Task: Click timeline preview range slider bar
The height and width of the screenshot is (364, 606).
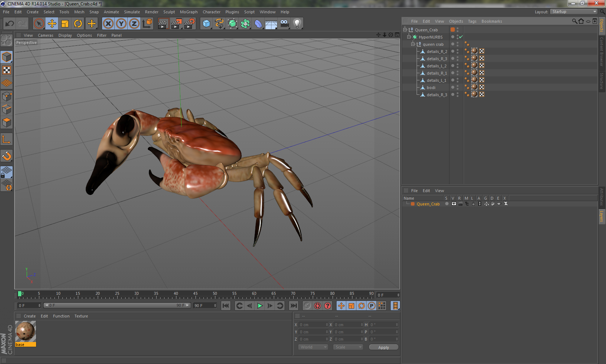Action: click(x=117, y=305)
